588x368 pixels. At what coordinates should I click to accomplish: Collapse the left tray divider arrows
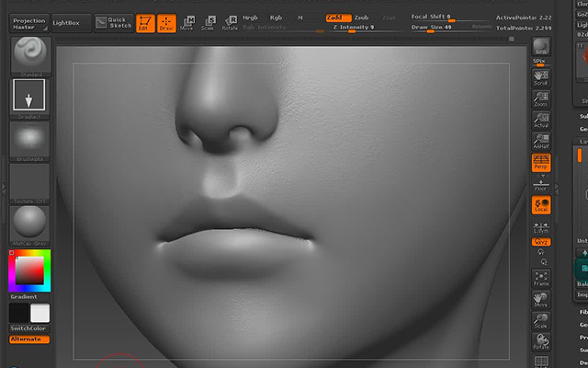point(4,190)
